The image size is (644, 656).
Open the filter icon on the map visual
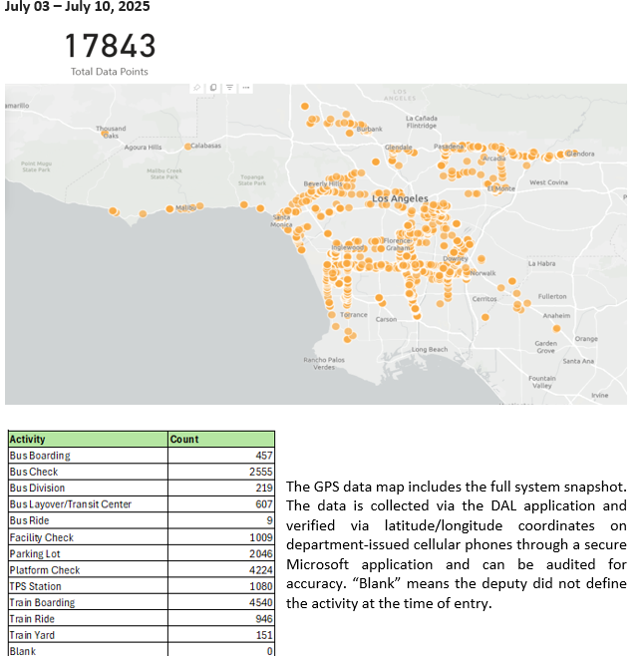point(230,88)
